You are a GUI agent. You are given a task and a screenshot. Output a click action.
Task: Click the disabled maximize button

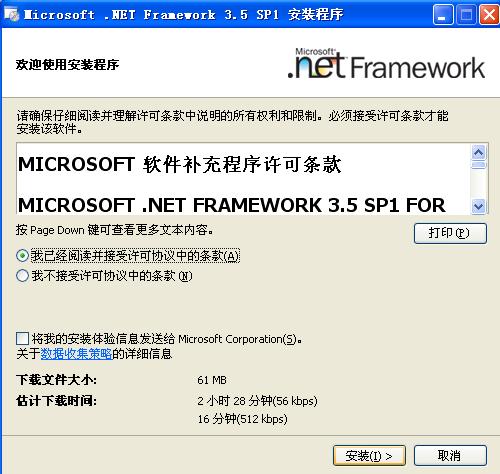[466, 15]
